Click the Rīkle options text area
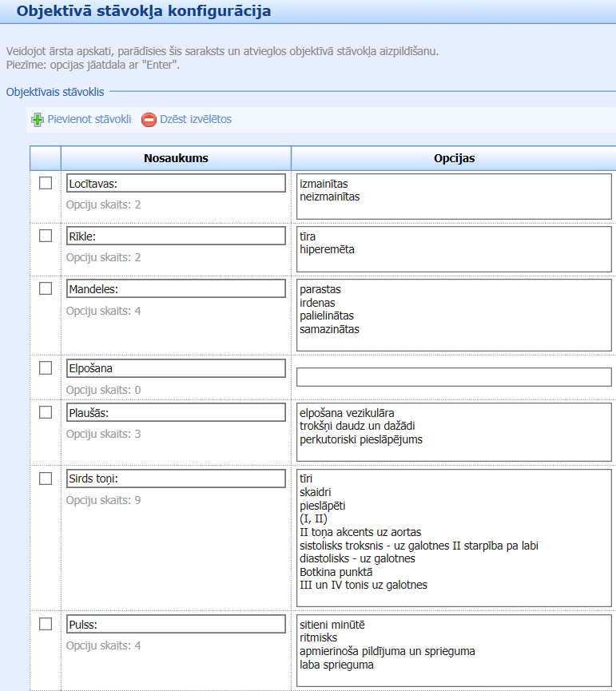 [453, 248]
